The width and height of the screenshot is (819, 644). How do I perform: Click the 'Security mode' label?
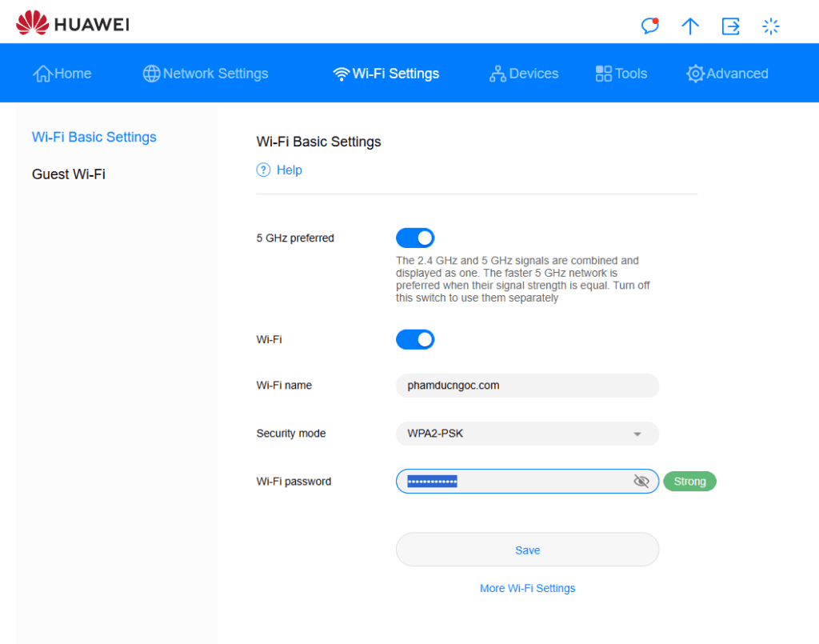click(291, 433)
